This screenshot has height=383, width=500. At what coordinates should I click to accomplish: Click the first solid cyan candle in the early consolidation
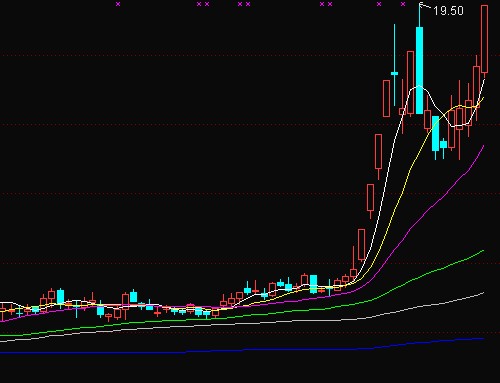pos(60,296)
